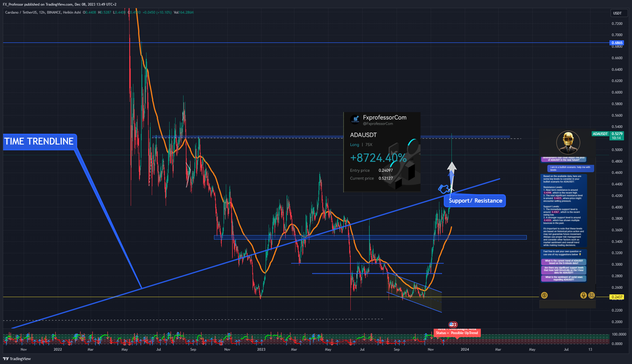Click the 0.4333 highlighted support value in chat

548,220
